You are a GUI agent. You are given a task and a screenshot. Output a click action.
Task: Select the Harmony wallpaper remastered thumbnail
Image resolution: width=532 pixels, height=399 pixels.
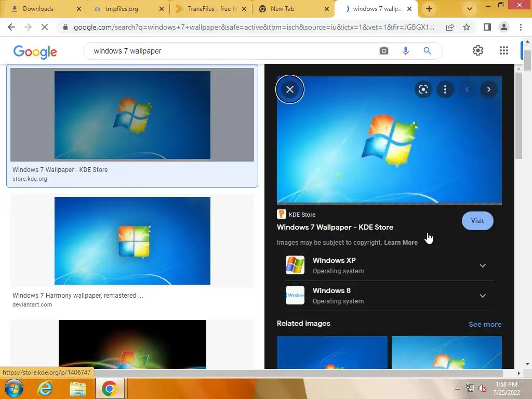[x=132, y=241]
